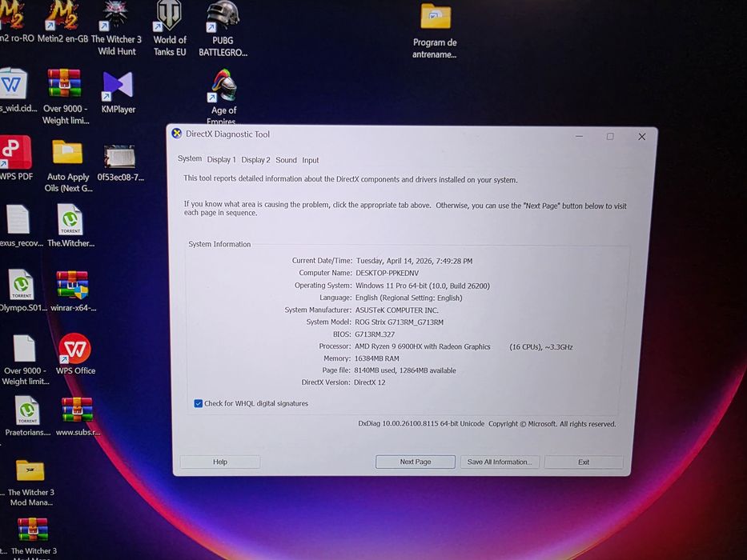Click the computer name DESKTOP-PPKEDNV
This screenshot has height=560, width=747.
[x=387, y=274]
